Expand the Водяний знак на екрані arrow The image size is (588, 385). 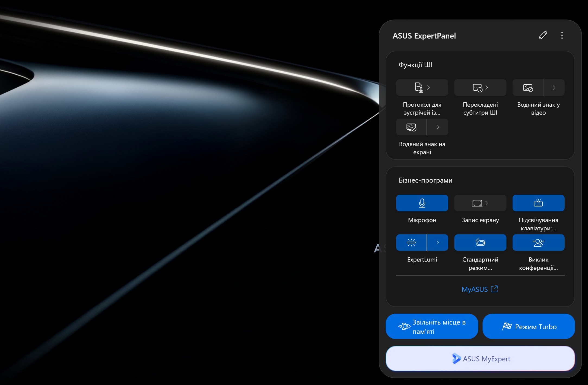pos(438,127)
